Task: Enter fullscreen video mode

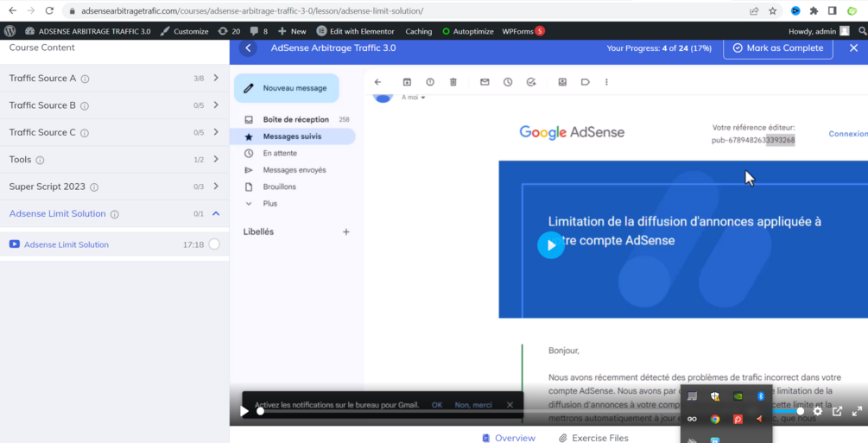Action: coord(857,411)
